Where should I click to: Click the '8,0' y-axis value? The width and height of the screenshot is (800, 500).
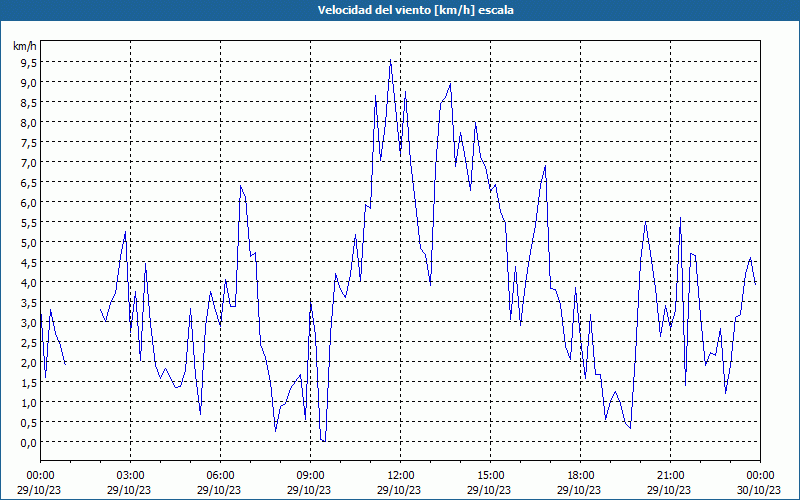(x=29, y=122)
